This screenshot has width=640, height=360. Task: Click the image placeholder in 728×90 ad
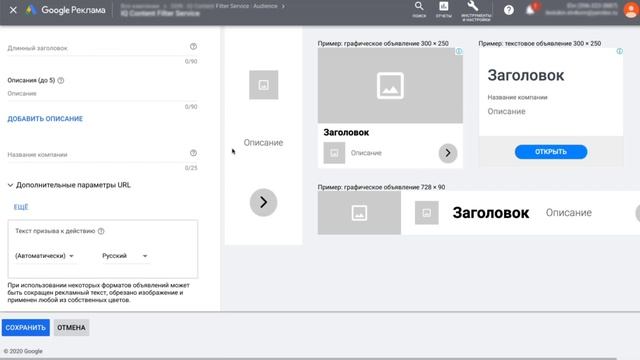(x=359, y=213)
